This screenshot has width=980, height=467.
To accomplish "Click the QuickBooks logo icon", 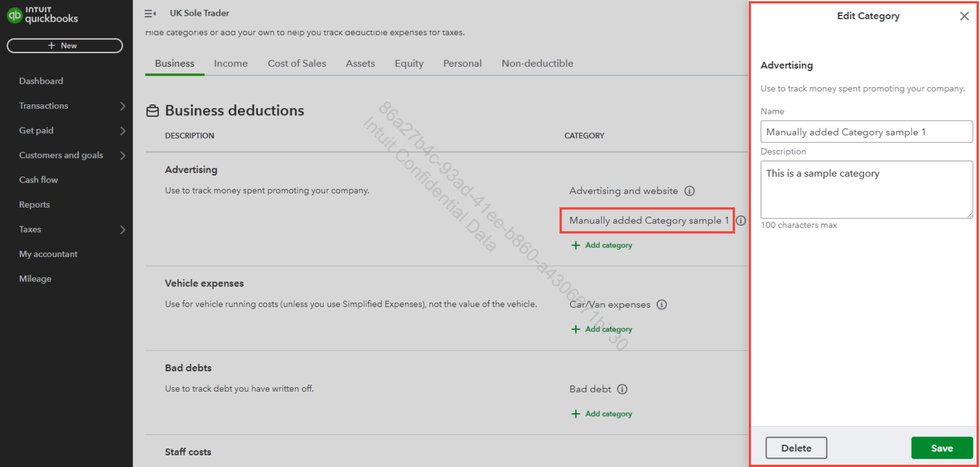I will click(15, 15).
